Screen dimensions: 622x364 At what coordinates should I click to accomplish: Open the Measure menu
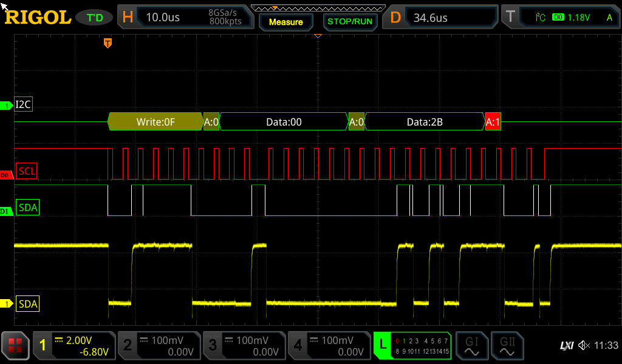click(x=285, y=22)
